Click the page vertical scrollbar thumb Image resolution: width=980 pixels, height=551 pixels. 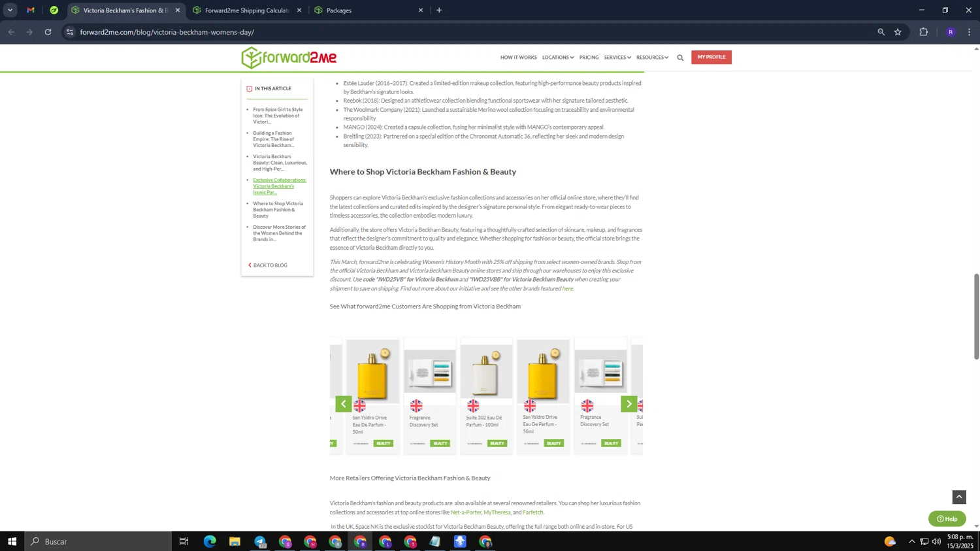tap(977, 316)
